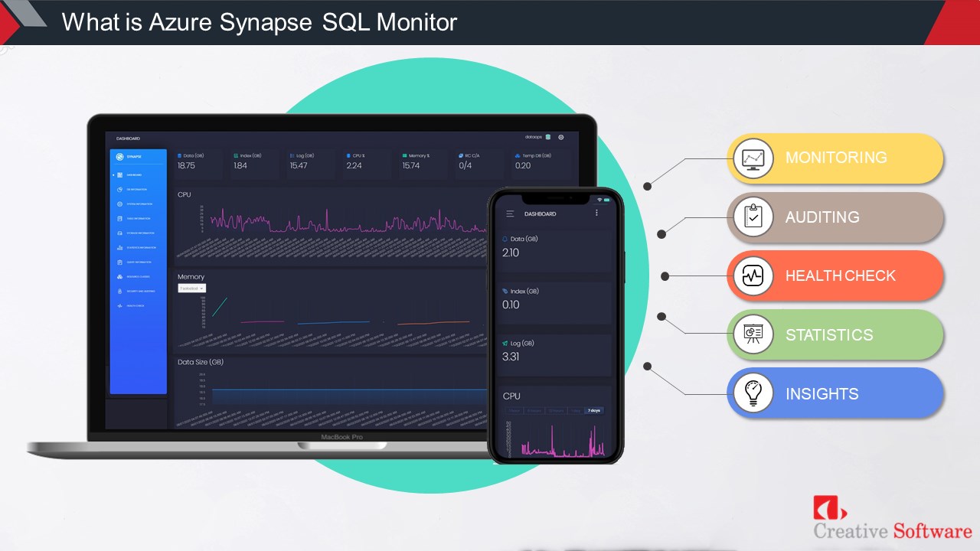Click the paper plane icon beside phone Log (GB)
Image resolution: width=980 pixels, height=551 pixels.
505,343
